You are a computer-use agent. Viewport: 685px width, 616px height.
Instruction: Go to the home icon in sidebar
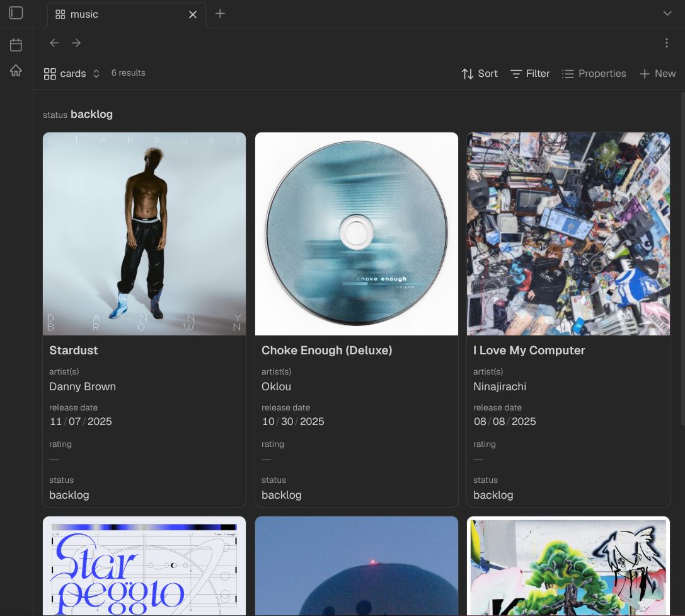pyautogui.click(x=16, y=71)
